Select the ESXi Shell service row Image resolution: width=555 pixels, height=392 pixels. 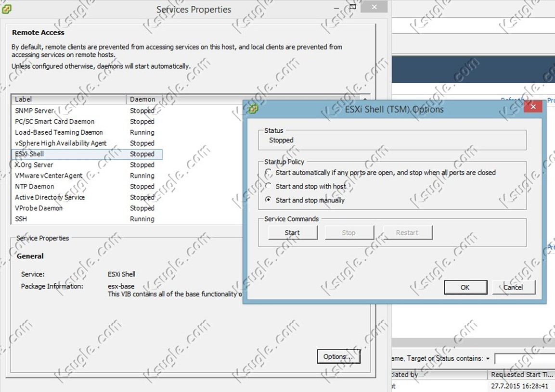[x=87, y=154]
